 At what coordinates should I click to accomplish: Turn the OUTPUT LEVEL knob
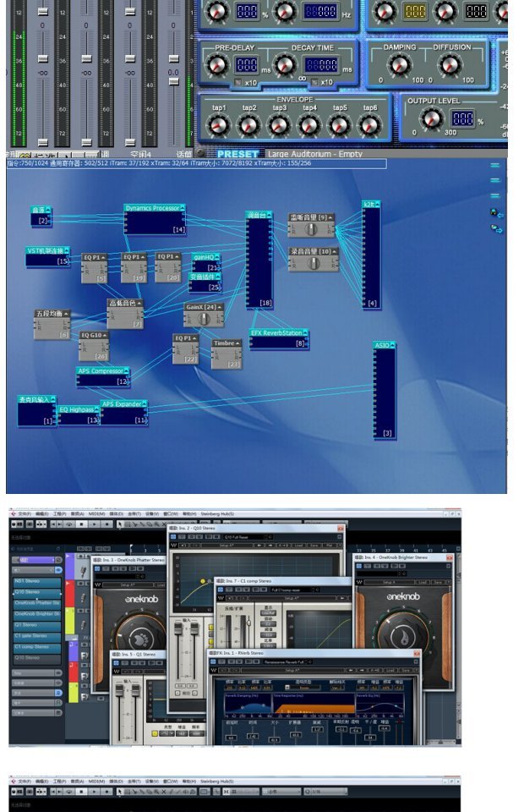pyautogui.click(x=431, y=118)
